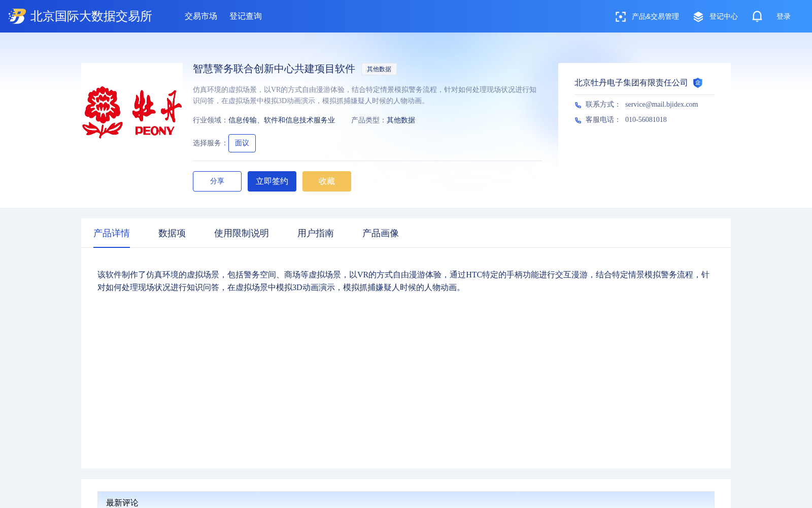Viewport: 812px width, 508px height.
Task: Click the phone number 010-56081018
Action: [x=646, y=120]
